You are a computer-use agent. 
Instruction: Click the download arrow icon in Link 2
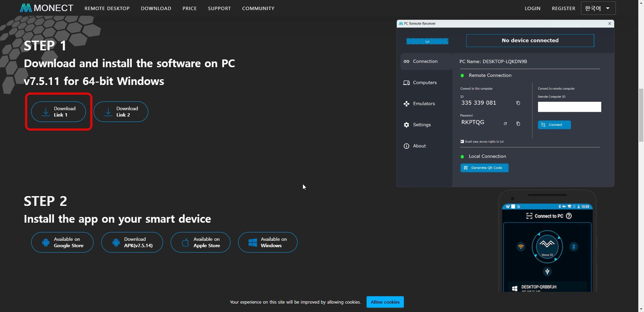tap(108, 112)
